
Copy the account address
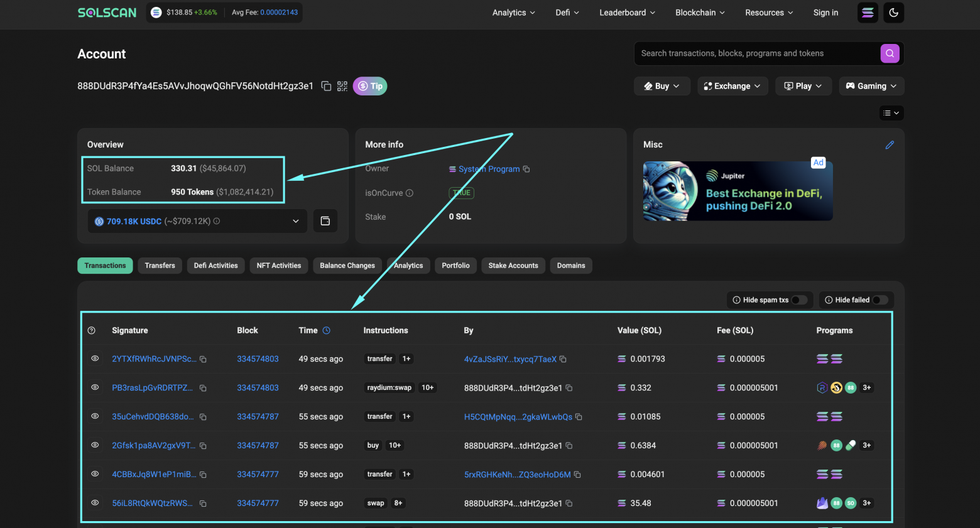click(x=326, y=86)
